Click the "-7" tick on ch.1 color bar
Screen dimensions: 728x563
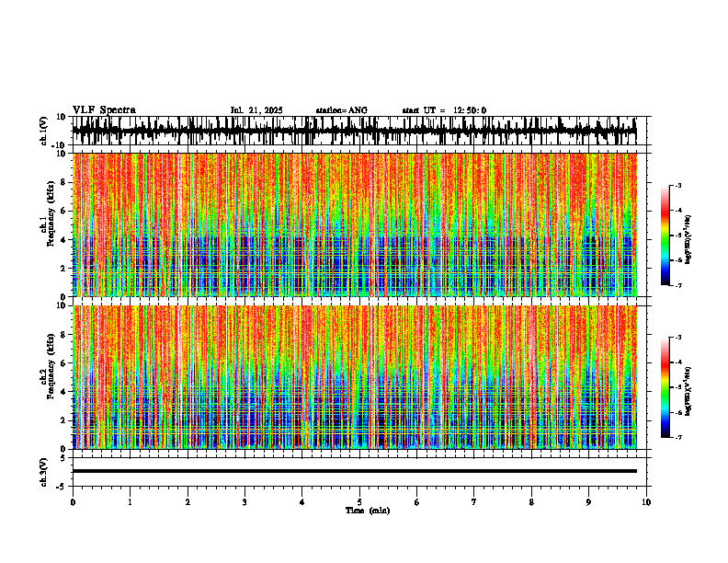678,285
